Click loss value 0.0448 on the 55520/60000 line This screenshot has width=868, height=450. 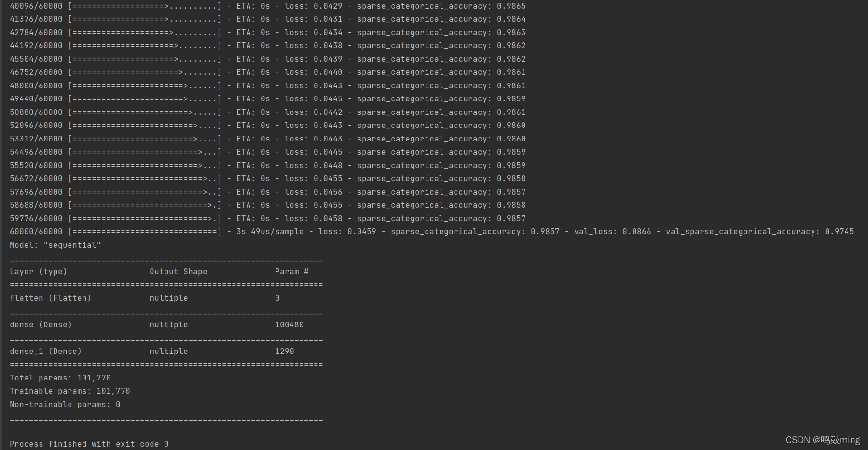click(x=328, y=166)
